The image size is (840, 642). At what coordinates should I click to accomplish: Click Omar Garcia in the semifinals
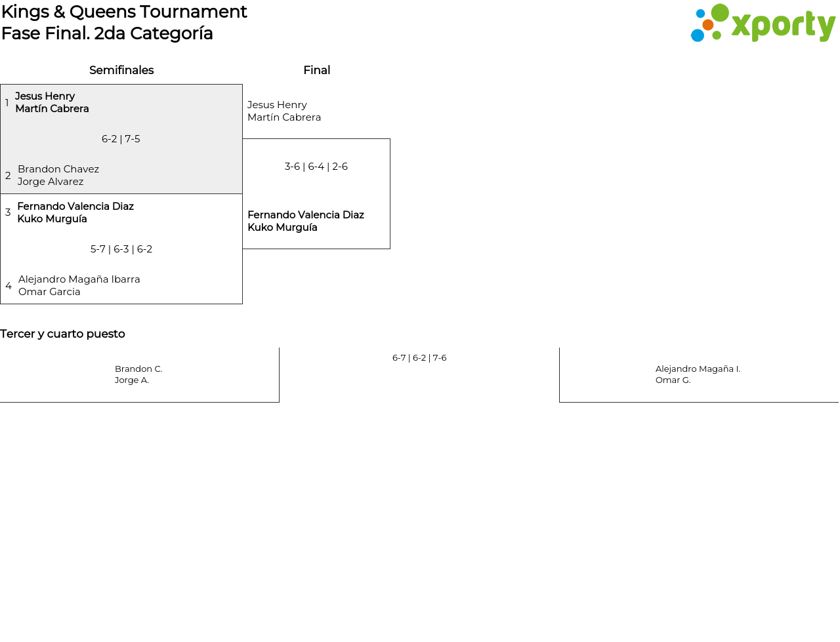[49, 292]
